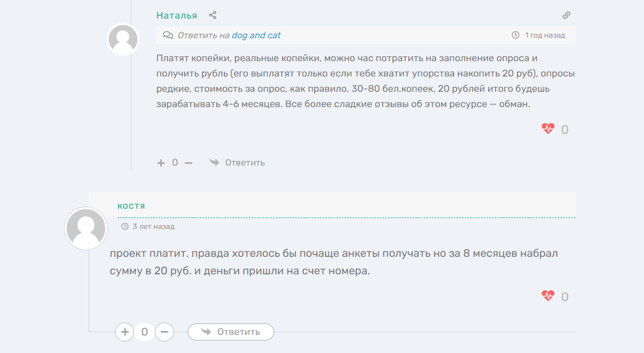This screenshot has height=353, width=644.
Task: Copy permalink icon of Наталья's comment
Action: 566,15
